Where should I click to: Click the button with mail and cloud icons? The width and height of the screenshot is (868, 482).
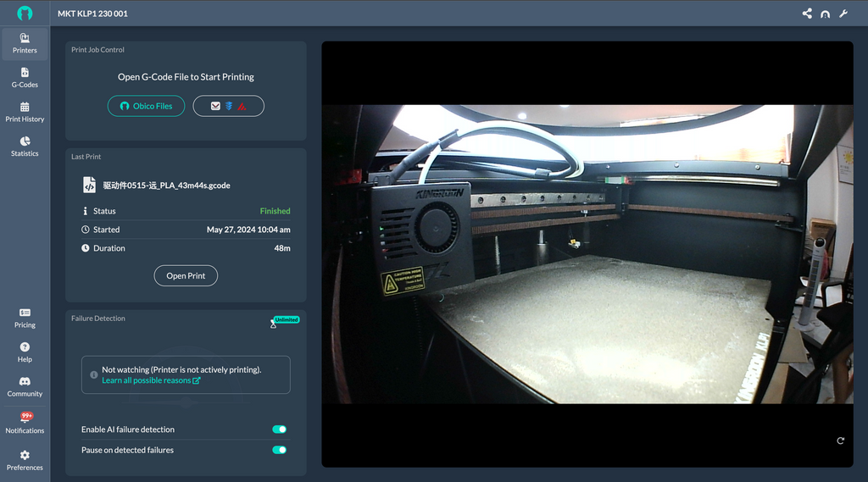click(228, 106)
